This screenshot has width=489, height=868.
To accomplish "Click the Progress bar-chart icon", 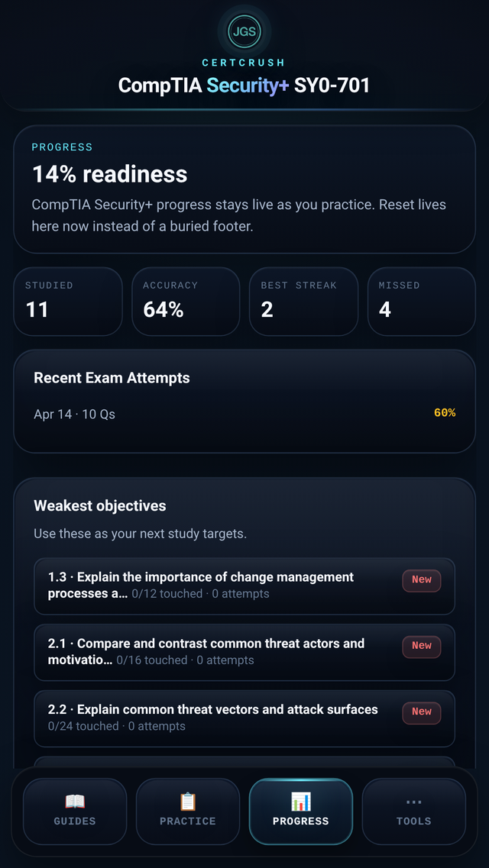I will point(300,802).
